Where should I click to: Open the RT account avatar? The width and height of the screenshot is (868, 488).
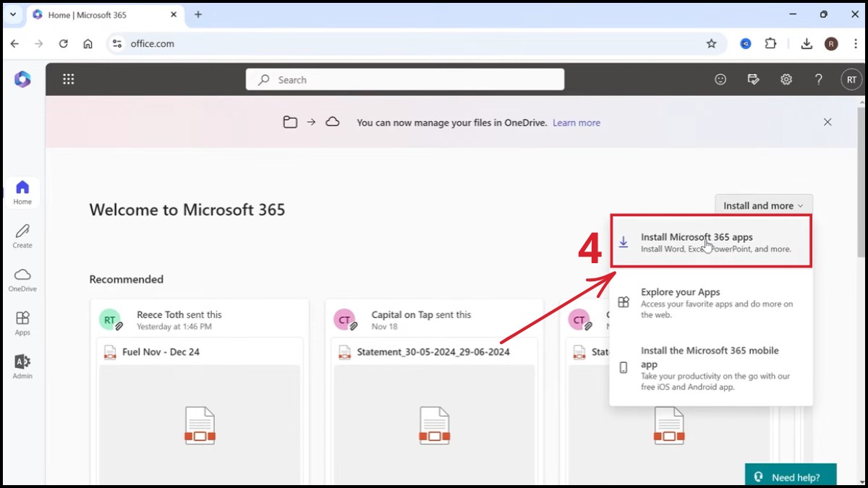coord(851,80)
